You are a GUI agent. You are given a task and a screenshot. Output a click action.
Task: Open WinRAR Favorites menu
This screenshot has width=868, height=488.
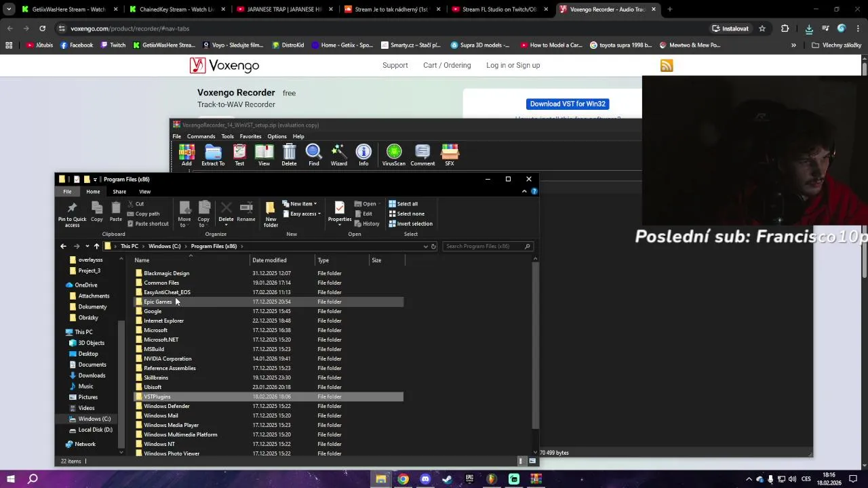point(250,136)
